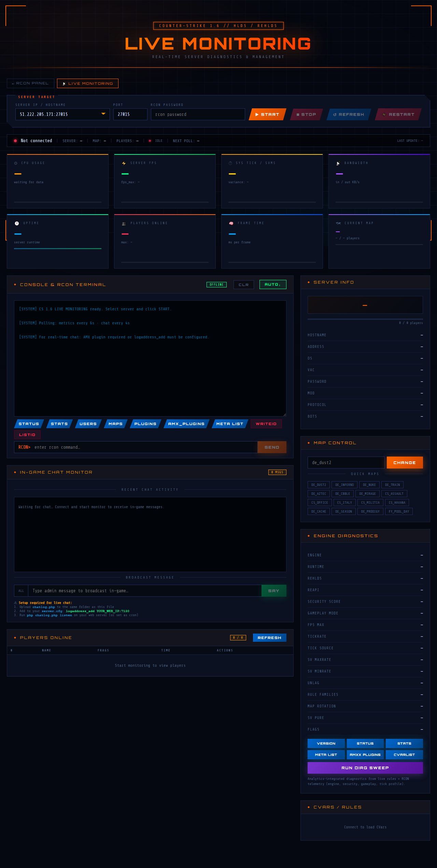Click the VERSION diagnostics button
Image resolution: width=437 pixels, height=868 pixels.
point(326,743)
